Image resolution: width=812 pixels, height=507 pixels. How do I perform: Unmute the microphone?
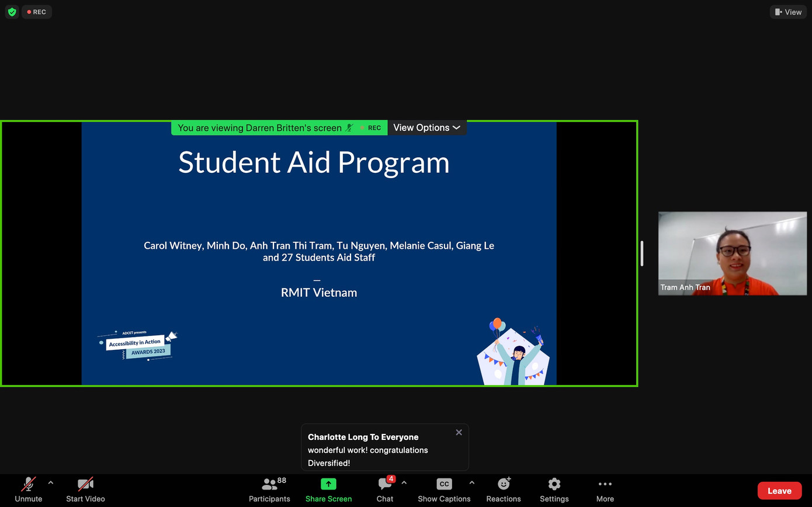28,489
